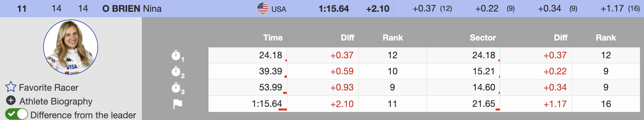Open Nina O Brien's athlete photo
644x120 pixels.
pyautogui.click(x=71, y=47)
